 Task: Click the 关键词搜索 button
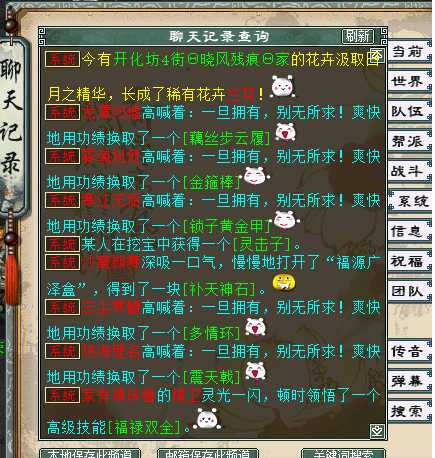(343, 453)
